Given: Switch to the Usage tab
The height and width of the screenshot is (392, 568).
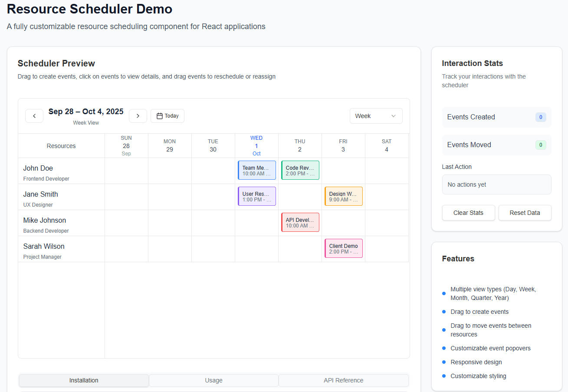Looking at the screenshot, I should [x=213, y=380].
